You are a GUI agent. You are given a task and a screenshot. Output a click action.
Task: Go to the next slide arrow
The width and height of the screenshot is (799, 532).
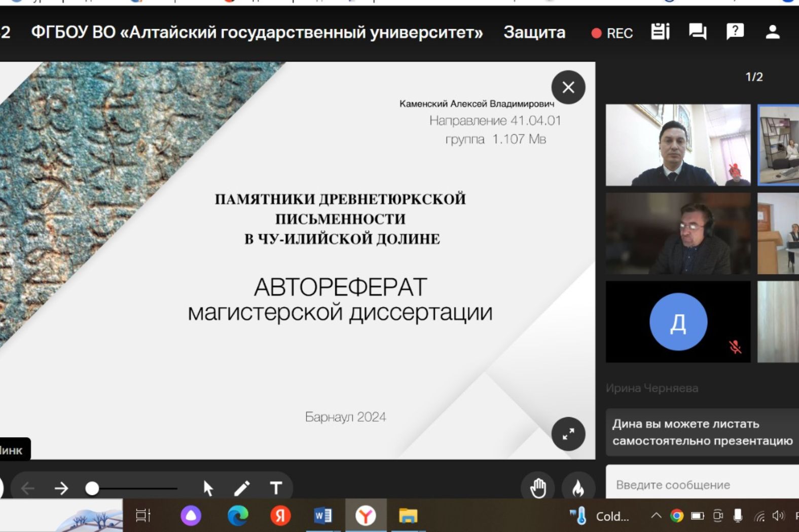coord(61,488)
